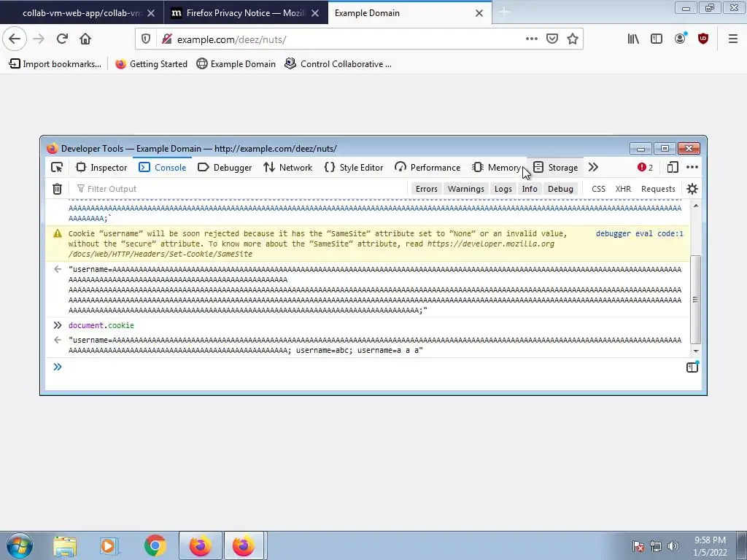Image resolution: width=747 pixels, height=560 pixels.
Task: Switch to the Storage tab
Action: [555, 168]
